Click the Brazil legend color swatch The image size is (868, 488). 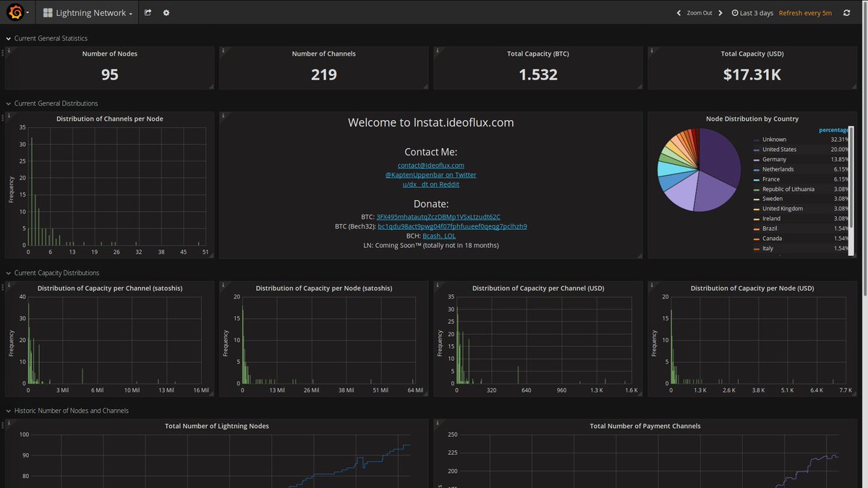coord(757,229)
